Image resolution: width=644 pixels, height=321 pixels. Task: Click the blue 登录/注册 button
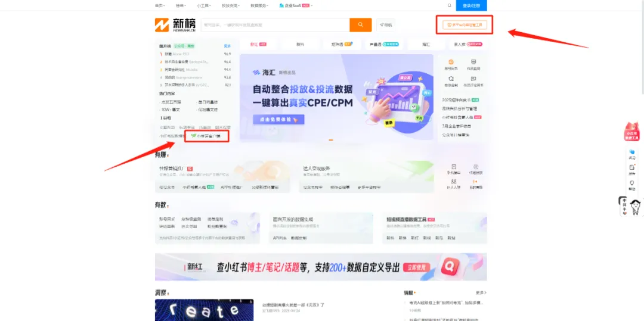(x=472, y=5)
